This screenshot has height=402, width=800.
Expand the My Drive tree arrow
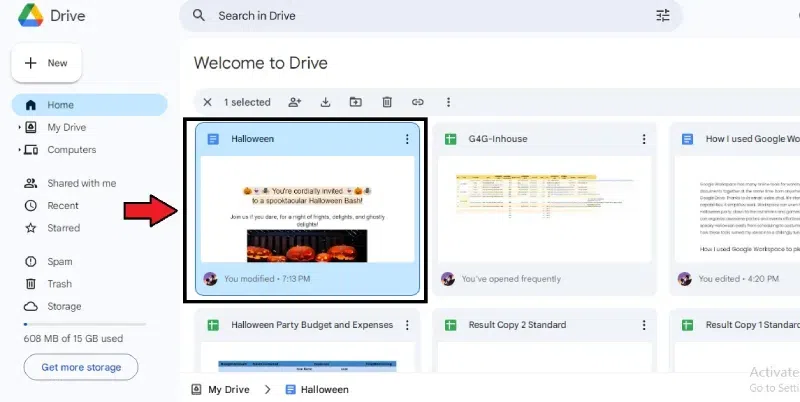pos(19,128)
